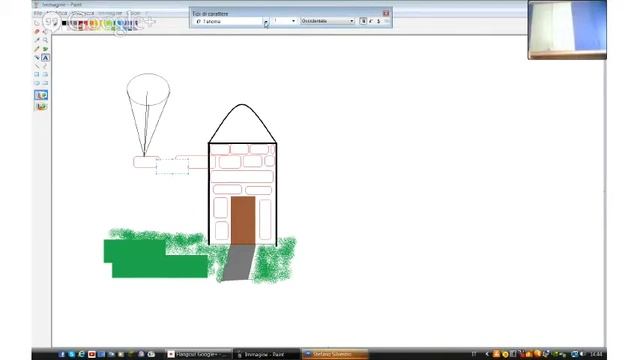Screen dimensions: 640x360
Task: Select the Curve tool
Action: (45, 66)
